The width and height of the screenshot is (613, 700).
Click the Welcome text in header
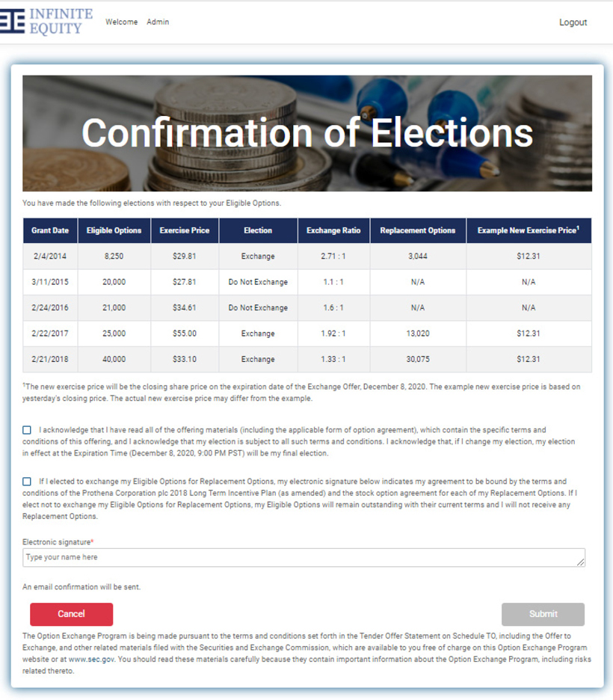point(121,22)
